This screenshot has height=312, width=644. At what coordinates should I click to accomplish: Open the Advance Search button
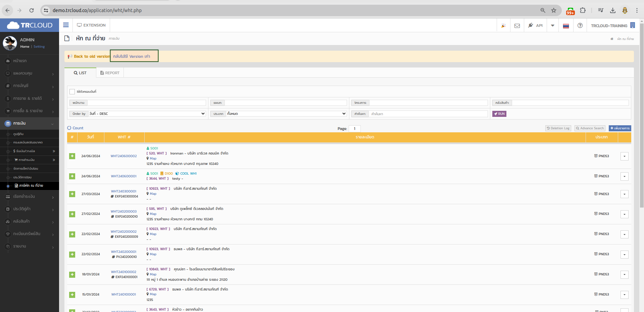pyautogui.click(x=590, y=128)
